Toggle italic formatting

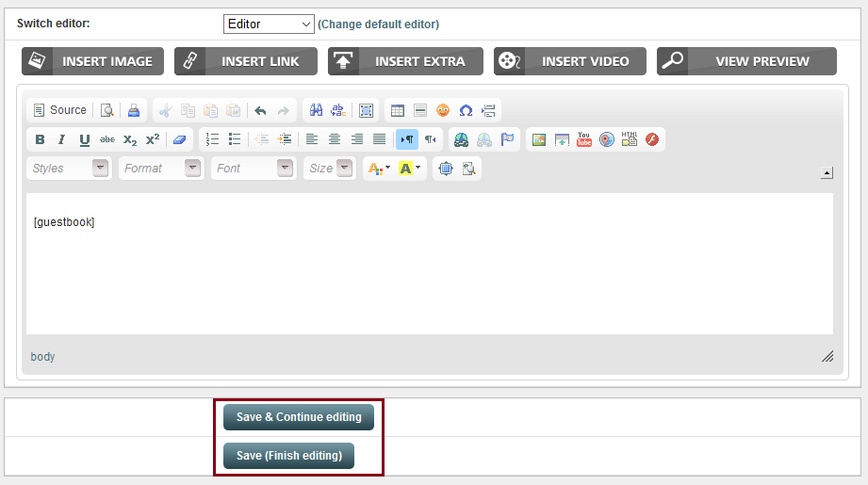(x=62, y=139)
